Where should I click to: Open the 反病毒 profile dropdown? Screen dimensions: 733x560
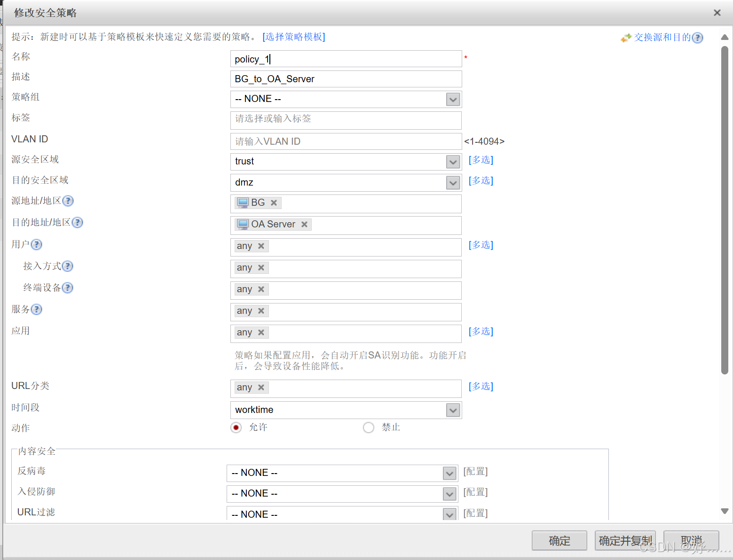click(x=449, y=473)
